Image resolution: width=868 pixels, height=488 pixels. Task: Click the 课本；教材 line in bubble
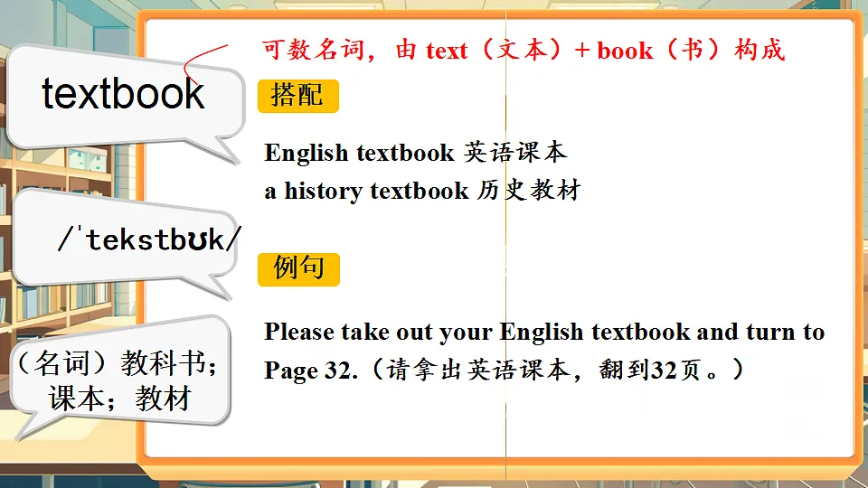coord(120,398)
